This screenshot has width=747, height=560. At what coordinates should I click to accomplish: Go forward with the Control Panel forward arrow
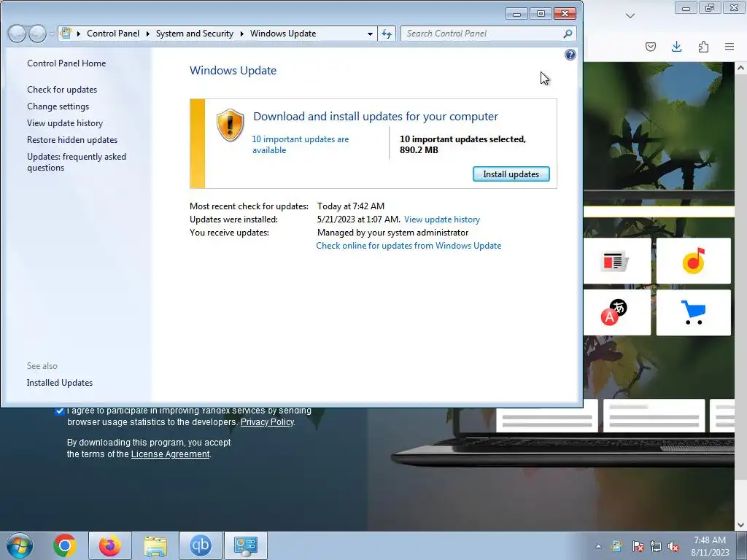[37, 34]
